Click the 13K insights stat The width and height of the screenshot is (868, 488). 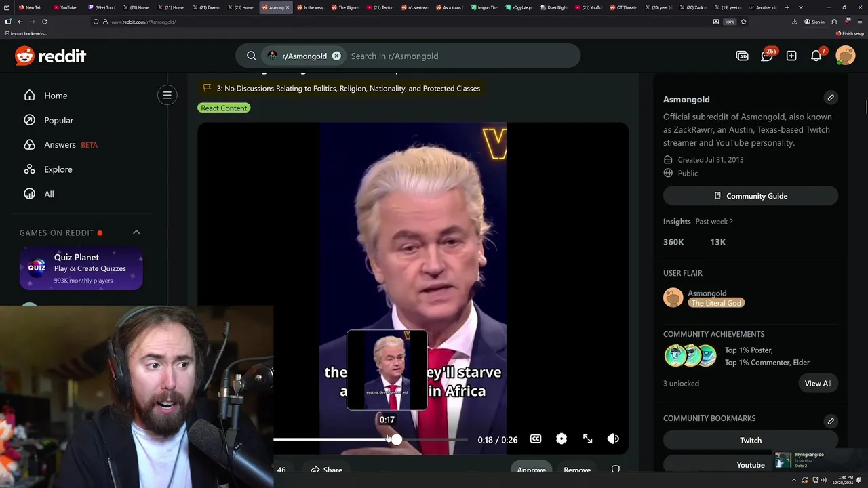tap(717, 242)
